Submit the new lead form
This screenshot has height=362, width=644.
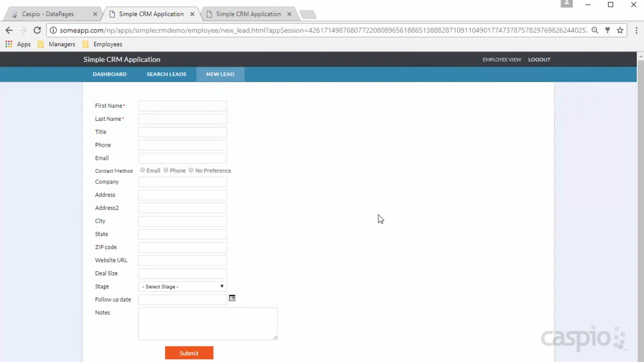click(189, 353)
